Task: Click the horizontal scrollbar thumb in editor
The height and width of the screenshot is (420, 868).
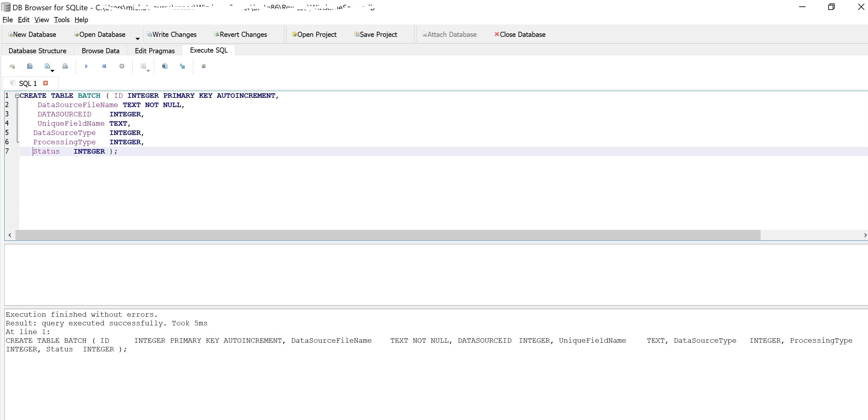Action: 388,235
